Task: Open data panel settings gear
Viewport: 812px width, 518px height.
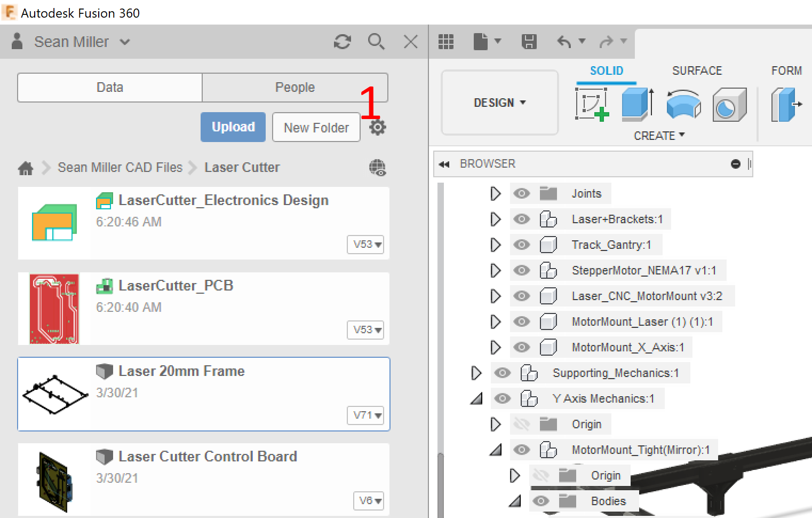Action: [x=378, y=127]
